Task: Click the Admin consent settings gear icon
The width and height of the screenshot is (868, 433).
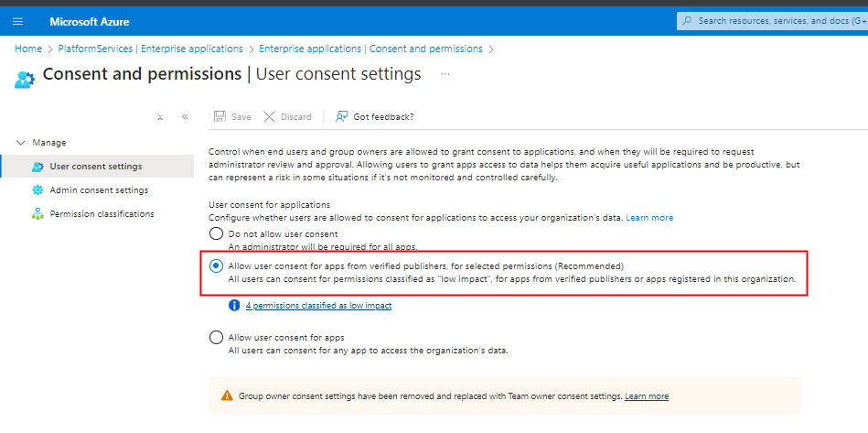Action: click(x=38, y=190)
